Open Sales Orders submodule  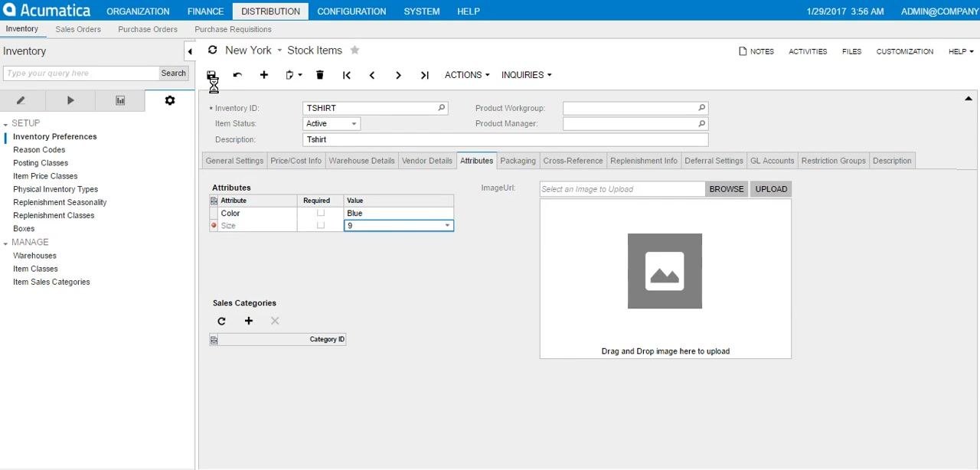pos(78,29)
